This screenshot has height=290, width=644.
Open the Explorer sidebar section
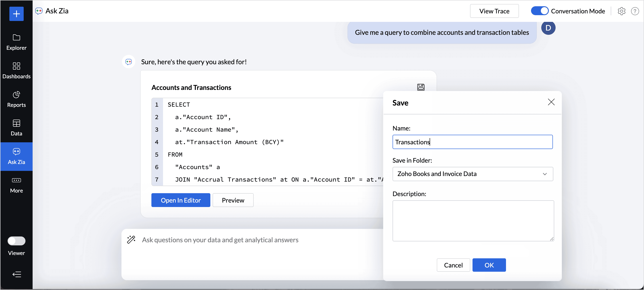[17, 42]
